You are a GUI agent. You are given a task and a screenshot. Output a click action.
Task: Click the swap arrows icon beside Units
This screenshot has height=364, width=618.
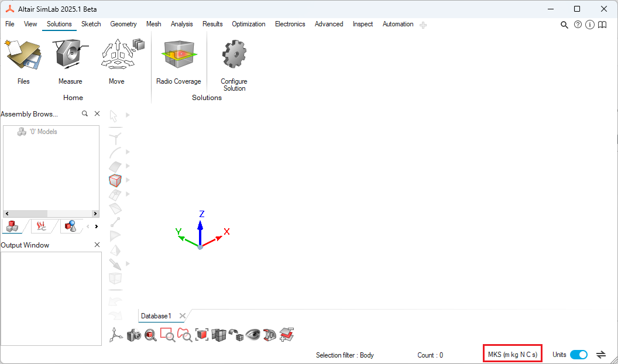[x=601, y=355]
